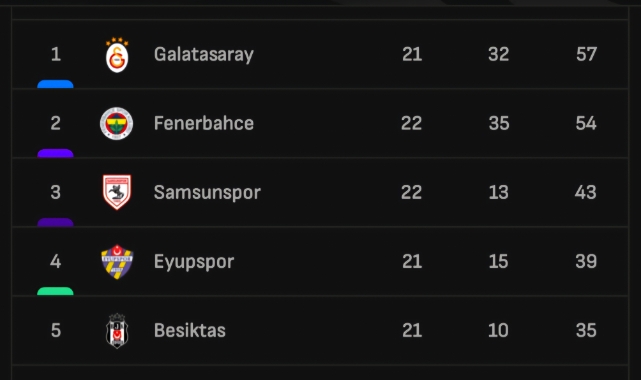Click the dark purple marker under rank 3
Viewport: 641px width, 380px height.
(55, 222)
